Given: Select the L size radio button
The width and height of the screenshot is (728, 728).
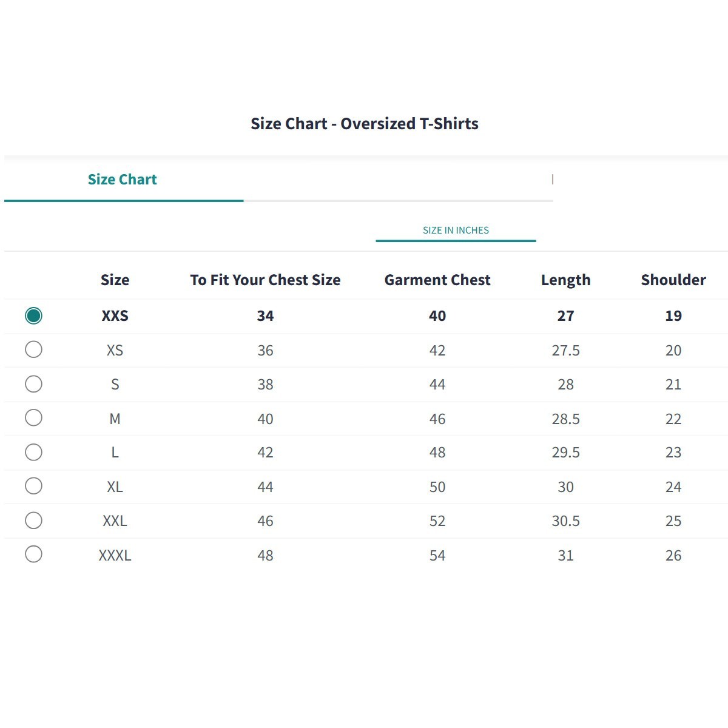Looking at the screenshot, I should click(x=33, y=452).
